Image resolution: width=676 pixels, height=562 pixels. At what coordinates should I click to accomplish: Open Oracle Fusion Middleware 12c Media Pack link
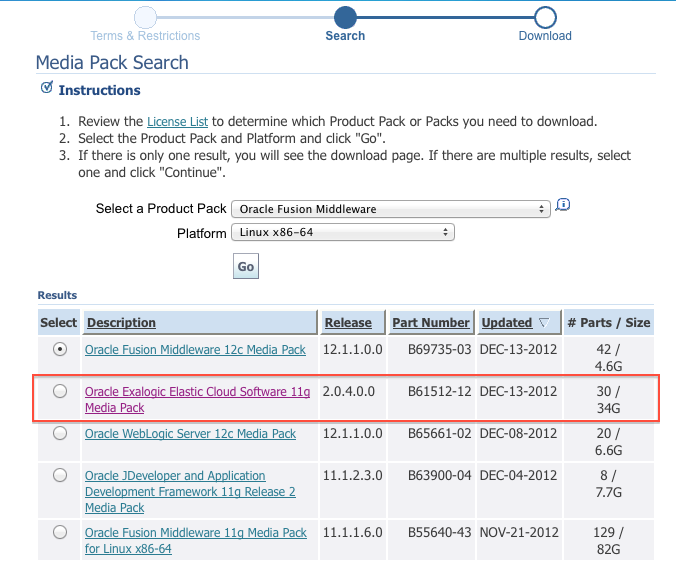(195, 350)
